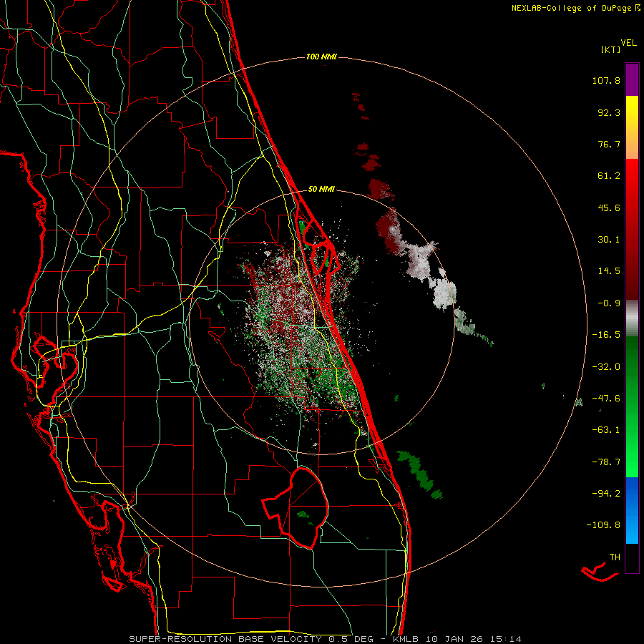
Task: Click the large red lake outline south of the radar
Action: (x=296, y=508)
